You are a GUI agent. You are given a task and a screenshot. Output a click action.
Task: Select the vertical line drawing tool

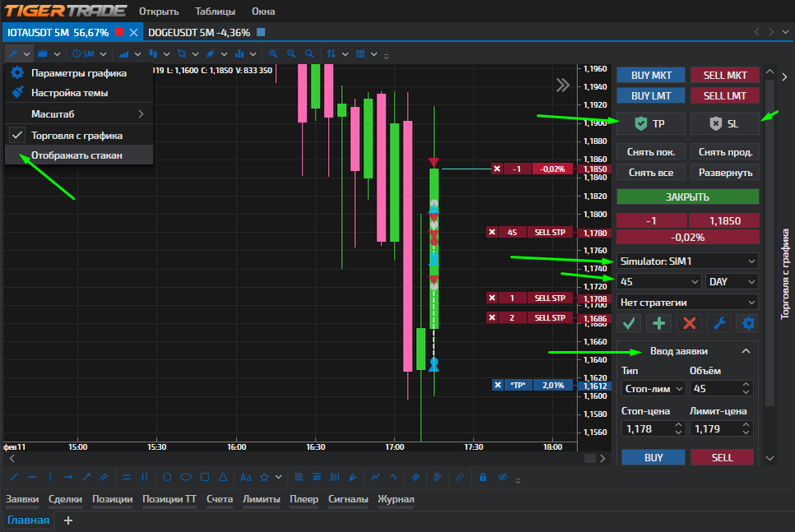49,477
